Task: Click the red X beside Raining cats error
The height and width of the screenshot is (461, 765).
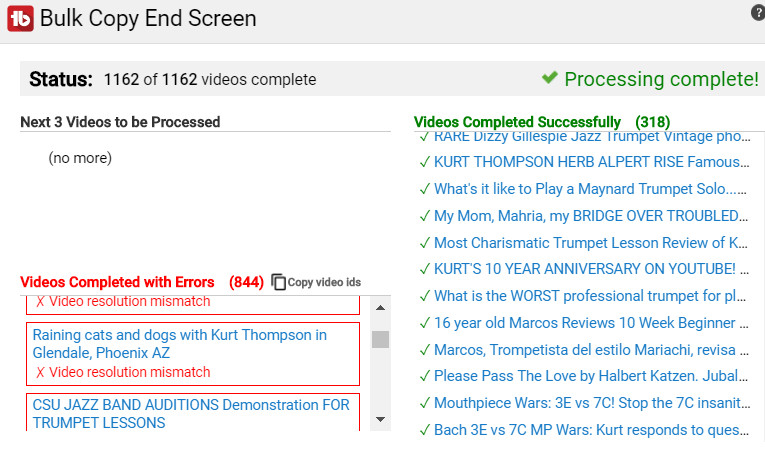Action: click(x=40, y=373)
